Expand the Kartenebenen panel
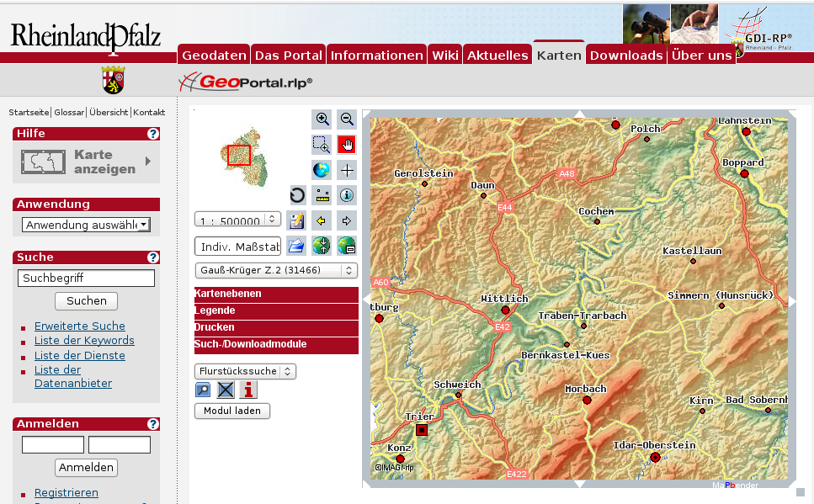Screen dimensions: 814x504 pyautogui.click(x=276, y=294)
